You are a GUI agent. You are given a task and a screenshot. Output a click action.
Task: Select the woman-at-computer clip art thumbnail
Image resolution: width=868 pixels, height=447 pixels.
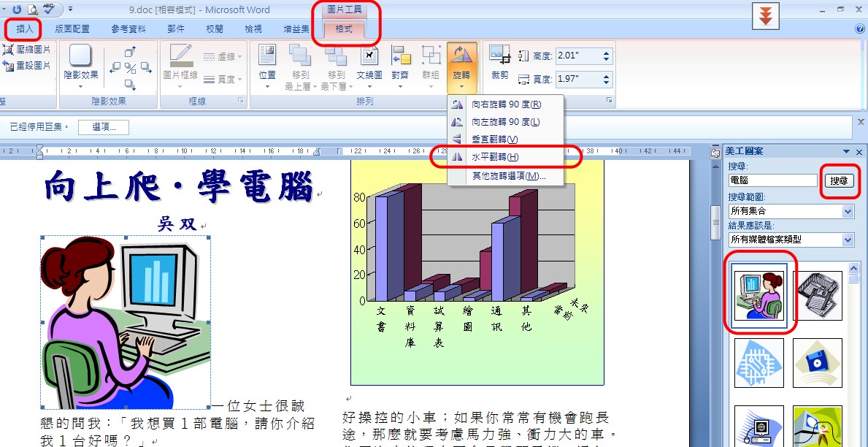(759, 295)
